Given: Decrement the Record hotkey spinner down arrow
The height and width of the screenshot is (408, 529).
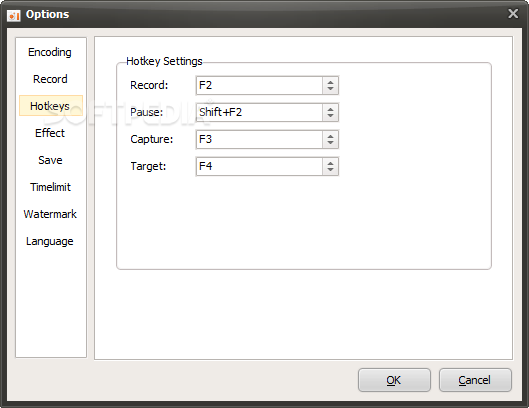Looking at the screenshot, I should pyautogui.click(x=330, y=89).
